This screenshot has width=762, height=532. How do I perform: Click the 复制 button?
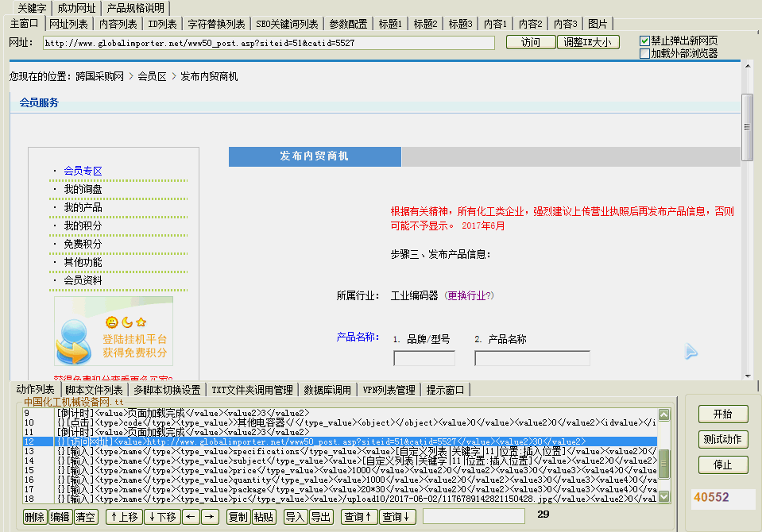pos(238,517)
